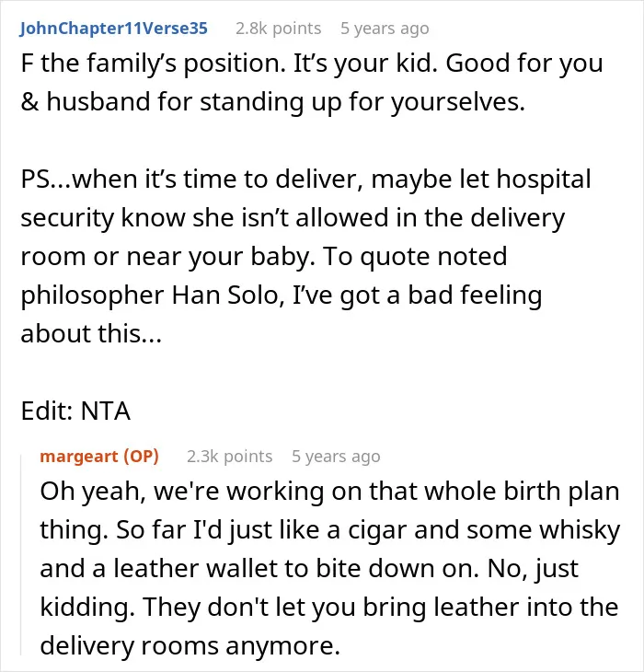Click the "Edit: NTA" line
644x672 pixels.
[75, 411]
